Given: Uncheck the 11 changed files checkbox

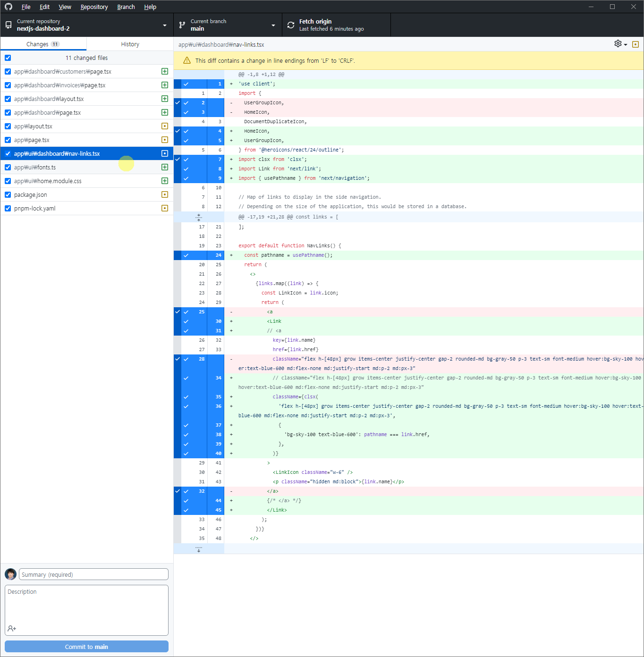Looking at the screenshot, I should [8, 58].
